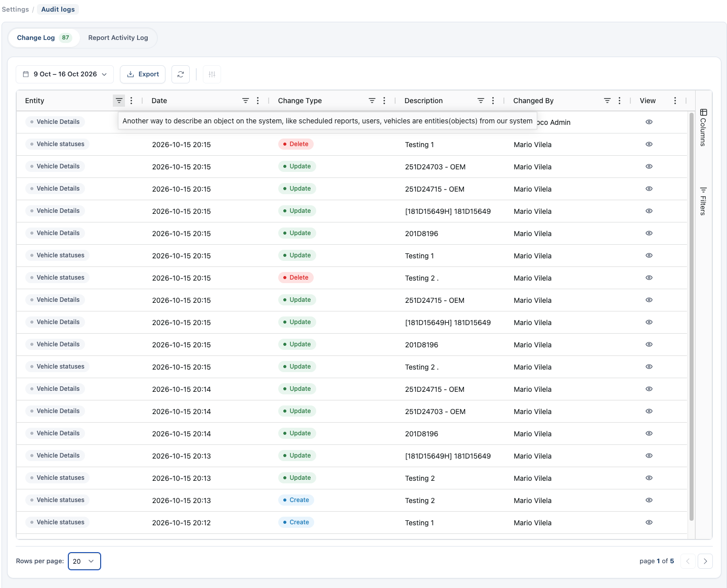The width and height of the screenshot is (727, 588).
Task: View the 201D8196 entry at 20:14
Action: 649,433
